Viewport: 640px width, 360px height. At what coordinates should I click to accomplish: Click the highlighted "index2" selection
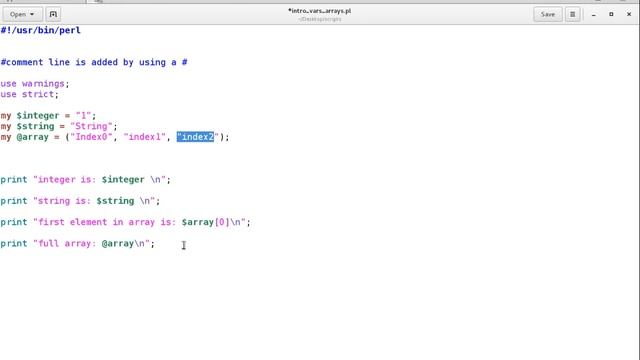196,137
